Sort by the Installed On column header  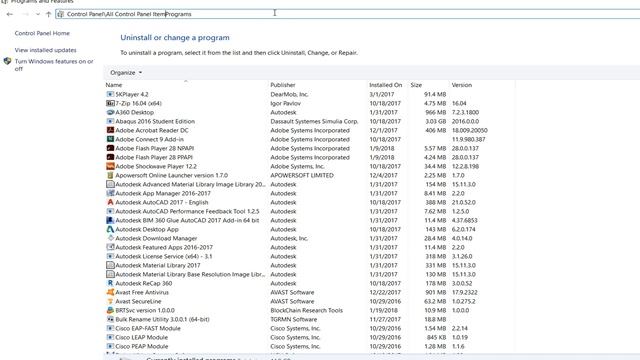pos(385,85)
